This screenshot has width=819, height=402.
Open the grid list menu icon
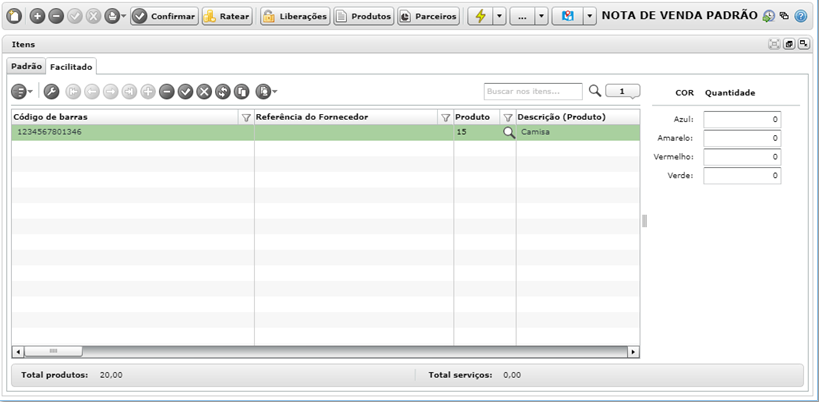tap(19, 92)
